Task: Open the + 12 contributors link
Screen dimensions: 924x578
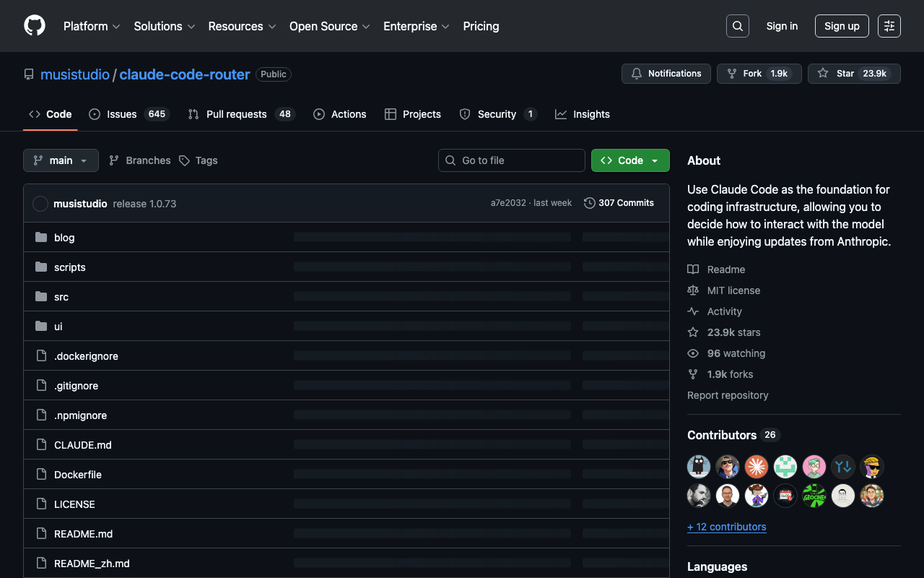Action: [x=727, y=527]
